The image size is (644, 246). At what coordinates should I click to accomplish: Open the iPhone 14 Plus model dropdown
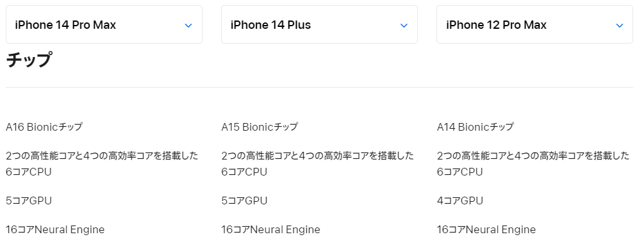coord(319,24)
